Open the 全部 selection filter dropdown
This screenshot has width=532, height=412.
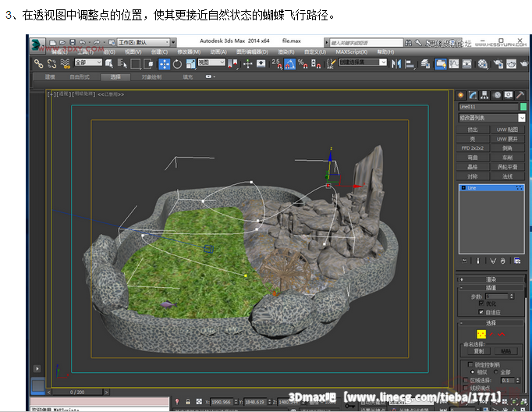pyautogui.click(x=88, y=62)
